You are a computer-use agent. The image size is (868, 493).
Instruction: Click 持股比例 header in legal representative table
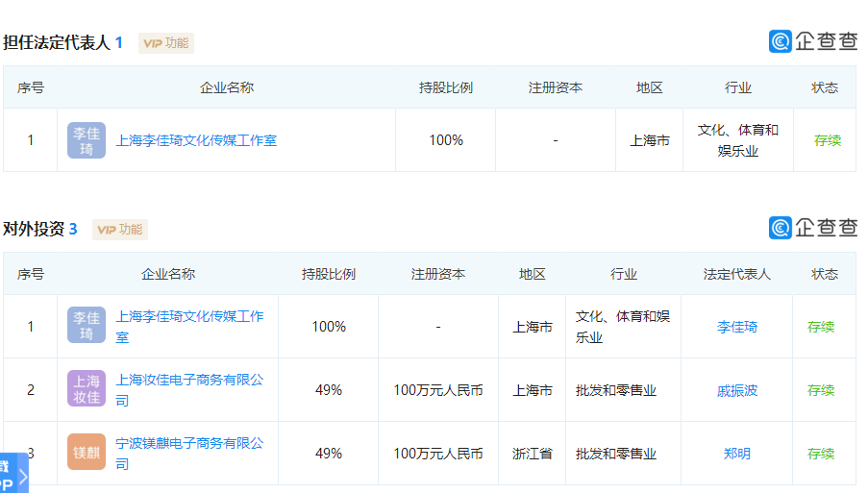[x=446, y=87]
